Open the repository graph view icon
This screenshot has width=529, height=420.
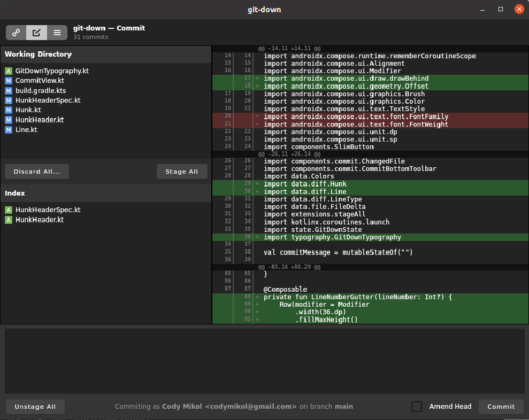click(16, 33)
